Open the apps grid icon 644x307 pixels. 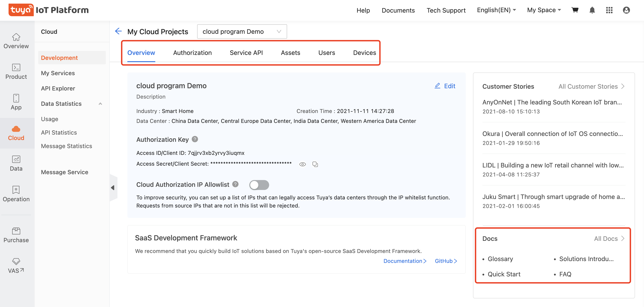click(609, 10)
